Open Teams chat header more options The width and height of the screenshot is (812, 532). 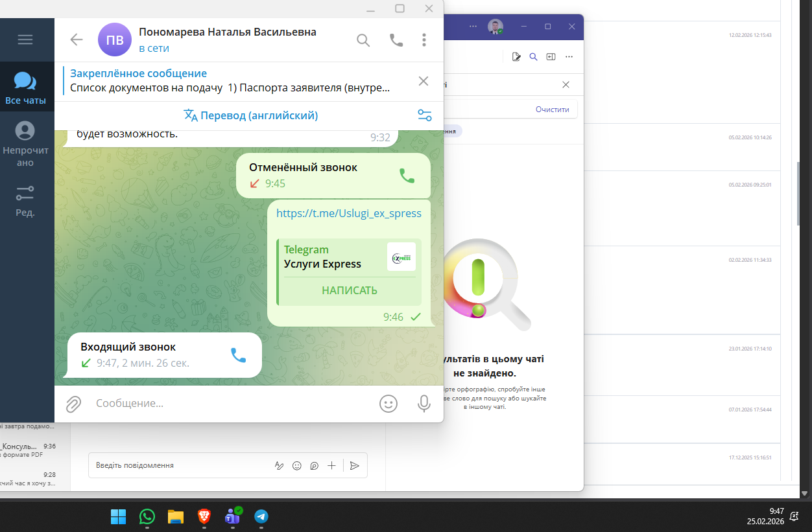point(569,57)
